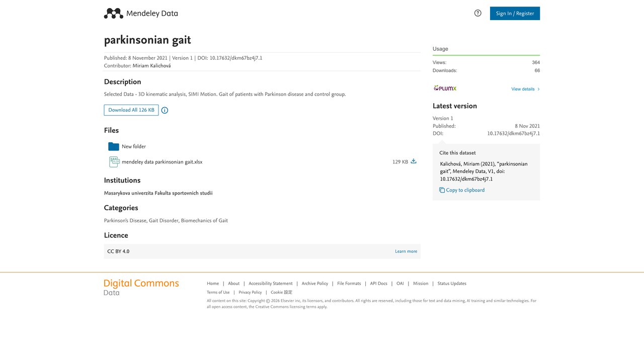This screenshot has height=362, width=644.
Task: Open the Privacy Policy footer link
Action: pyautogui.click(x=250, y=292)
